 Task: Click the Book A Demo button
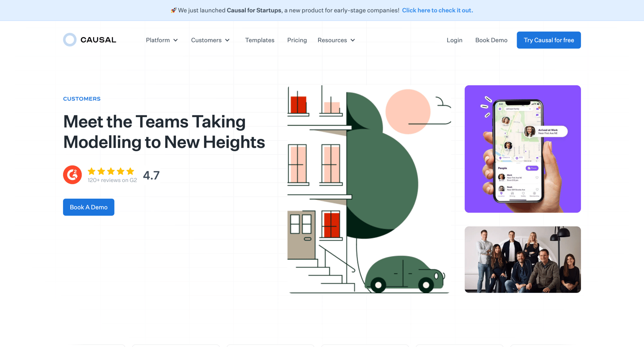tap(89, 207)
